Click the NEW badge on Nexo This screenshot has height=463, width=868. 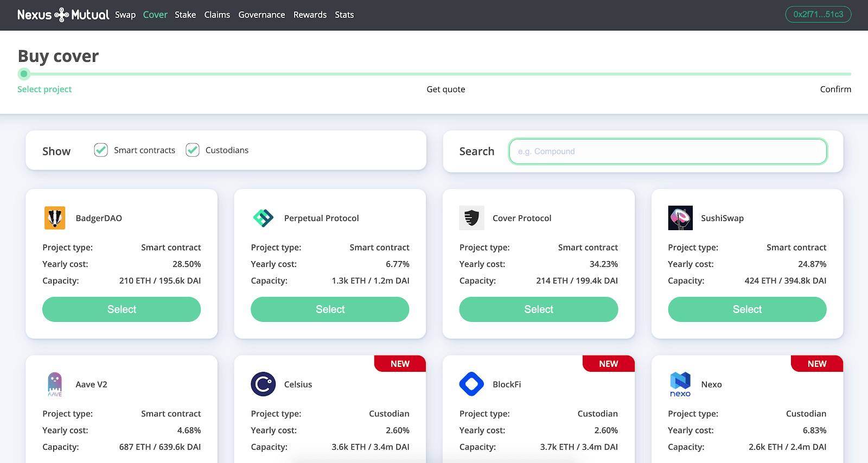817,364
